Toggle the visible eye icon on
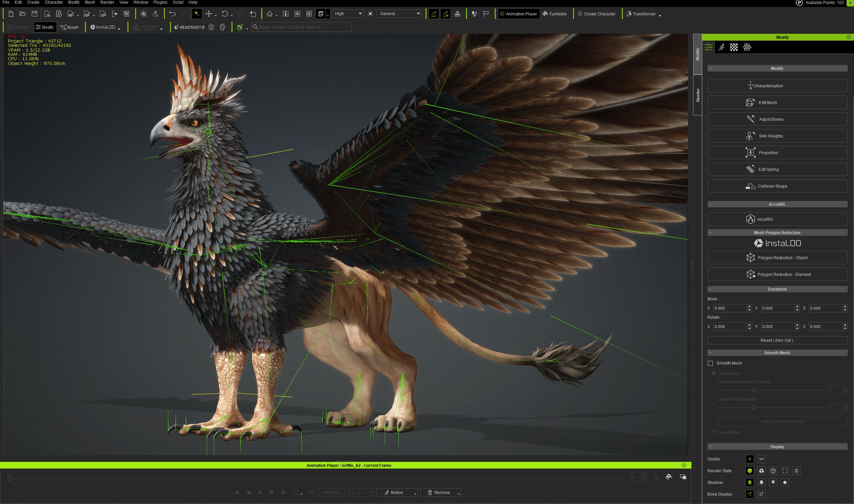Viewport: 854px width, 504px height. point(749,459)
